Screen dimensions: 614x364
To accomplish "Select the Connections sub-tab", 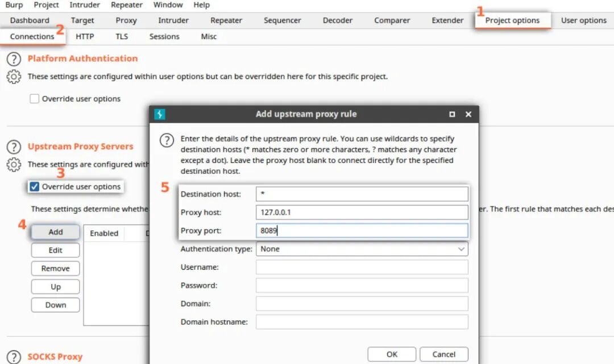I will [x=32, y=36].
